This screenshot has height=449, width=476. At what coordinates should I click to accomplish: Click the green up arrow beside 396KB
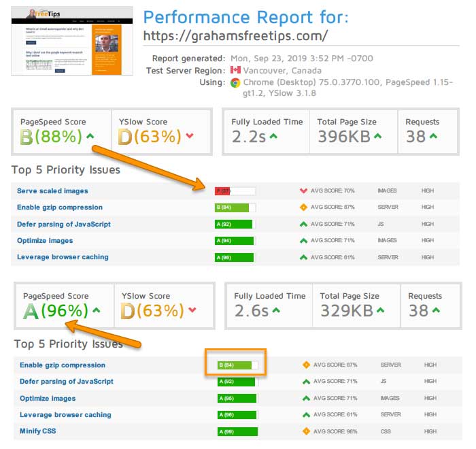point(377,136)
